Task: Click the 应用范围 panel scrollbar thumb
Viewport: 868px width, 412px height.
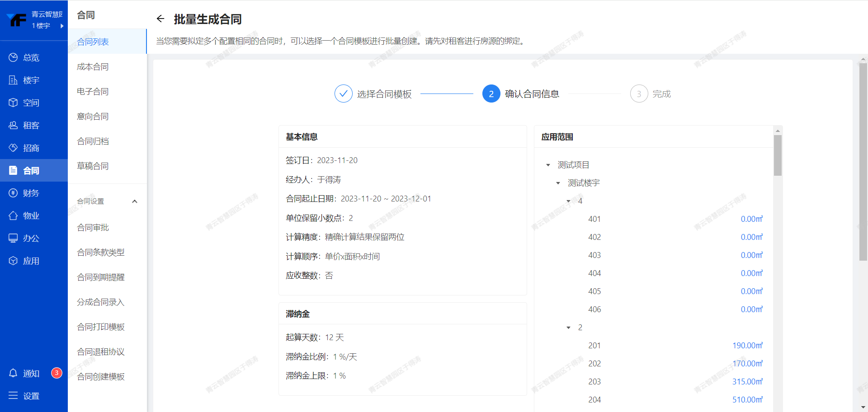Action: [778, 155]
